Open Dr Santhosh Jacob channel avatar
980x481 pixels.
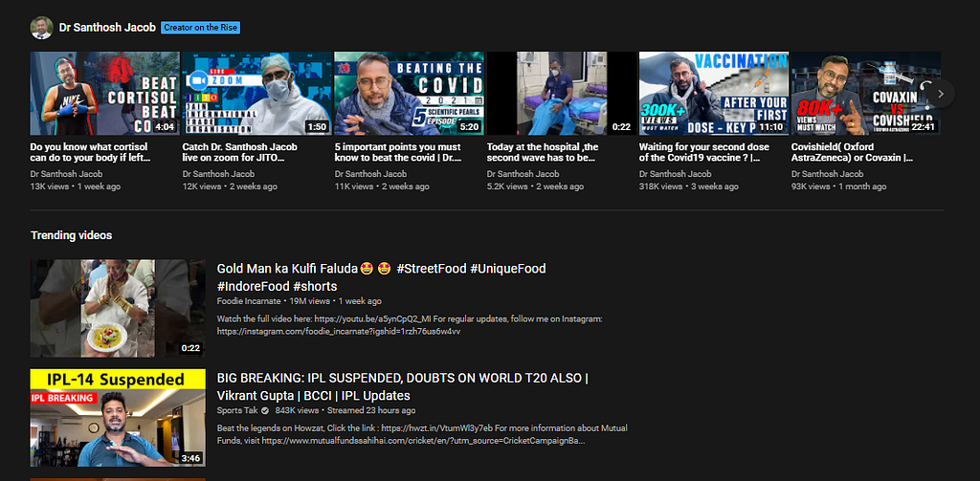pyautogui.click(x=41, y=28)
